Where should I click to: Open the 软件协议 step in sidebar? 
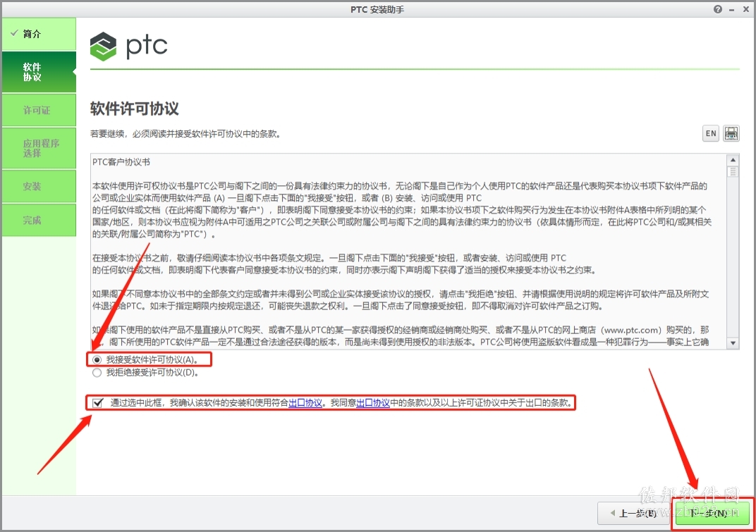[x=39, y=72]
